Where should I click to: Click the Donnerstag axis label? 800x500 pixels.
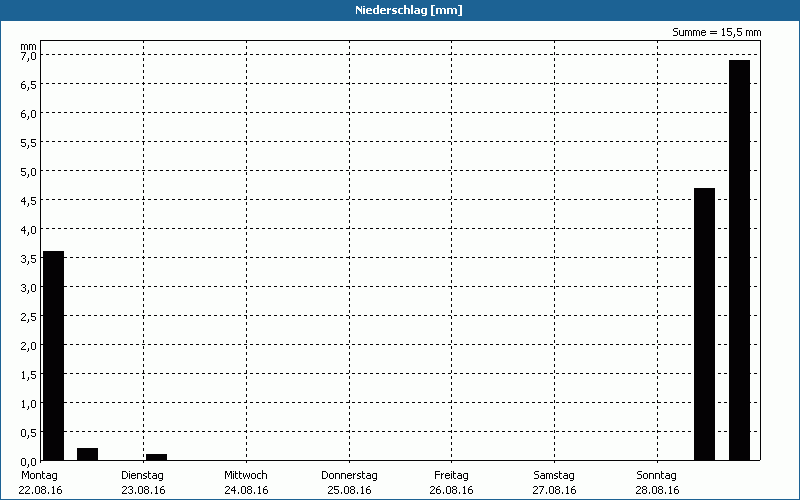[x=349, y=476]
